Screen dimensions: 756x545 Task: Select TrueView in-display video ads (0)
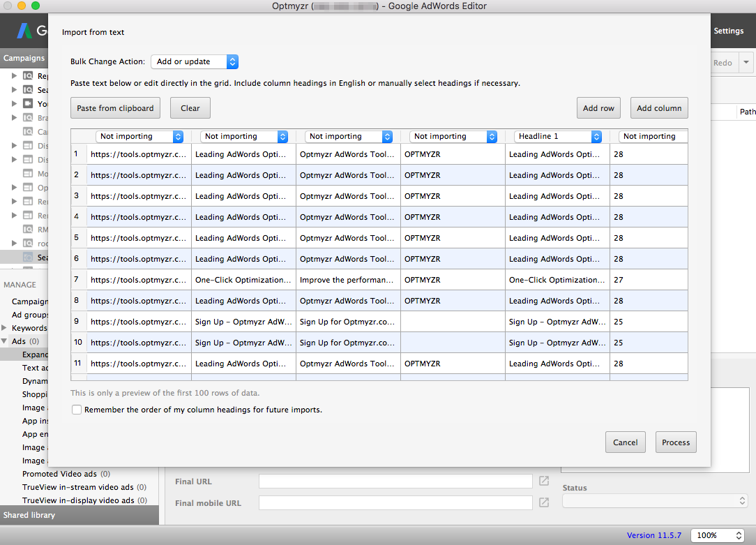coord(84,500)
